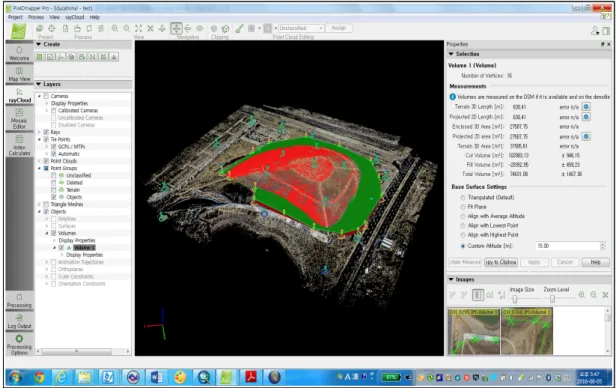Switch to the rayCloud view
This screenshot has height=388, width=616.
(x=19, y=95)
